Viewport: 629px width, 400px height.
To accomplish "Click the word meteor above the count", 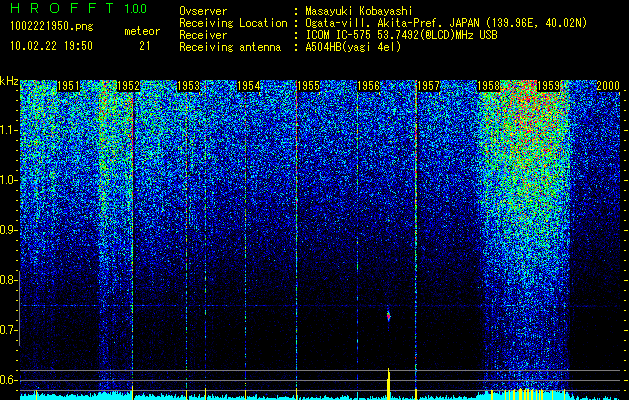I will click(142, 31).
